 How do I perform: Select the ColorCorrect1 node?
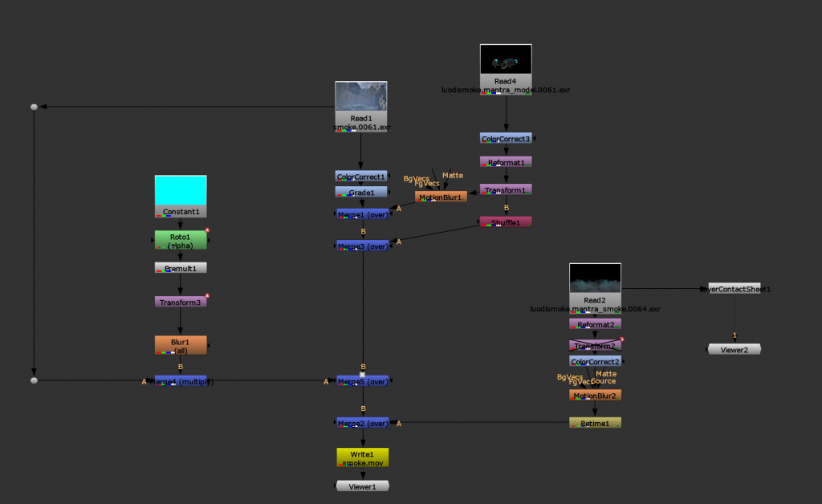point(361,177)
